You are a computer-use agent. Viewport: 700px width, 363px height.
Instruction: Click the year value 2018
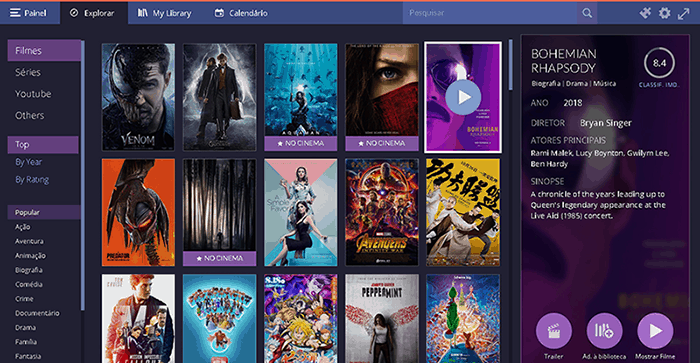[573, 103]
